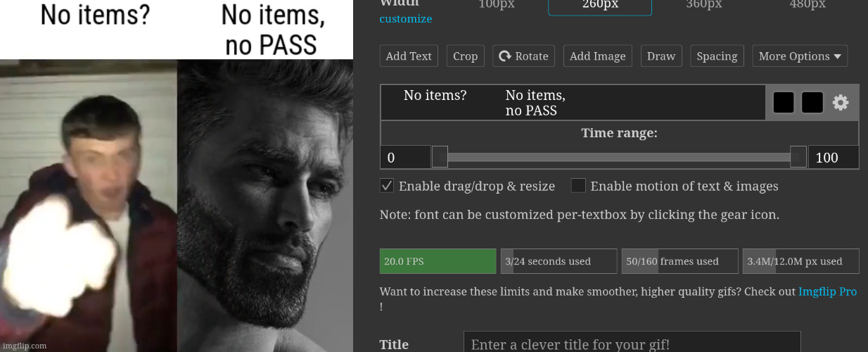Click the Add Text button
The width and height of the screenshot is (868, 352).
[x=409, y=56]
